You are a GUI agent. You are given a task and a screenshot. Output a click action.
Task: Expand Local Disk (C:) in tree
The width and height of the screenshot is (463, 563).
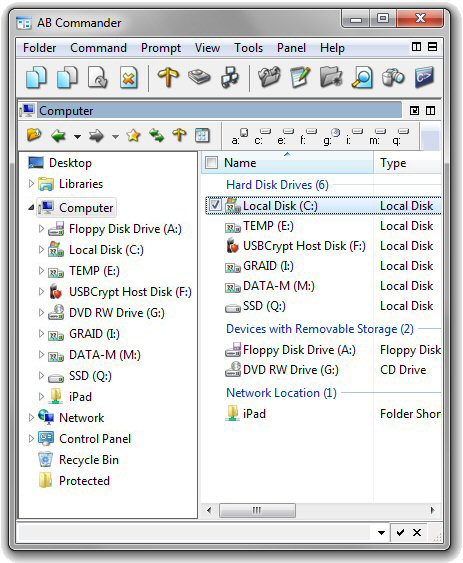tap(41, 249)
